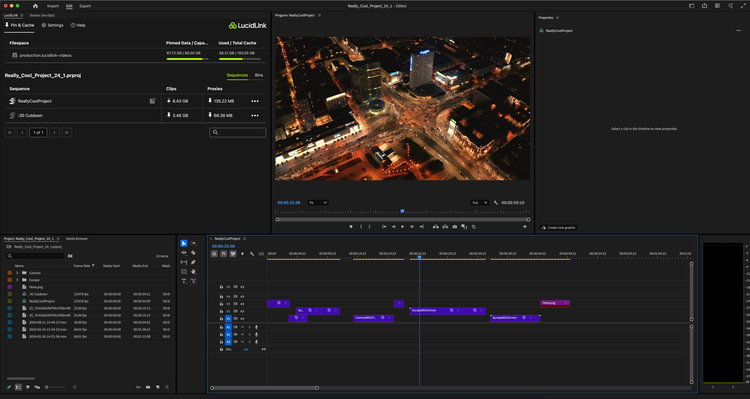Select the Pen tool
Screen dimensions: 750x399
[x=193, y=262]
